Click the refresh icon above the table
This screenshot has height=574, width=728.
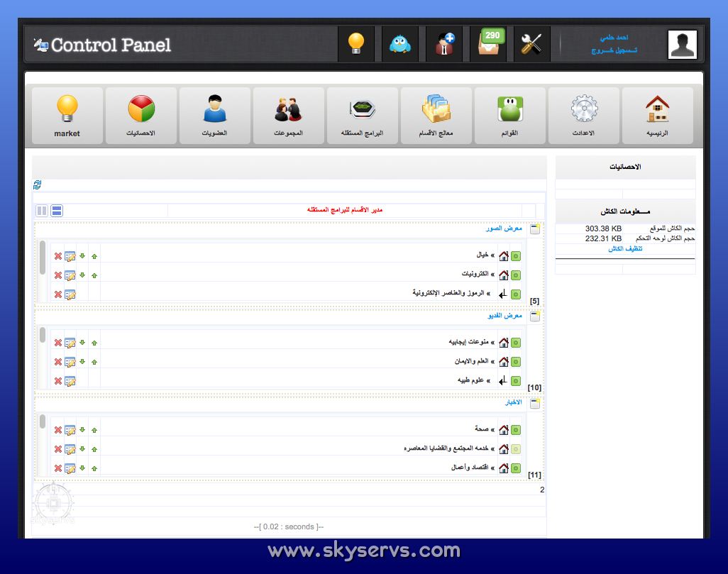coord(38,184)
